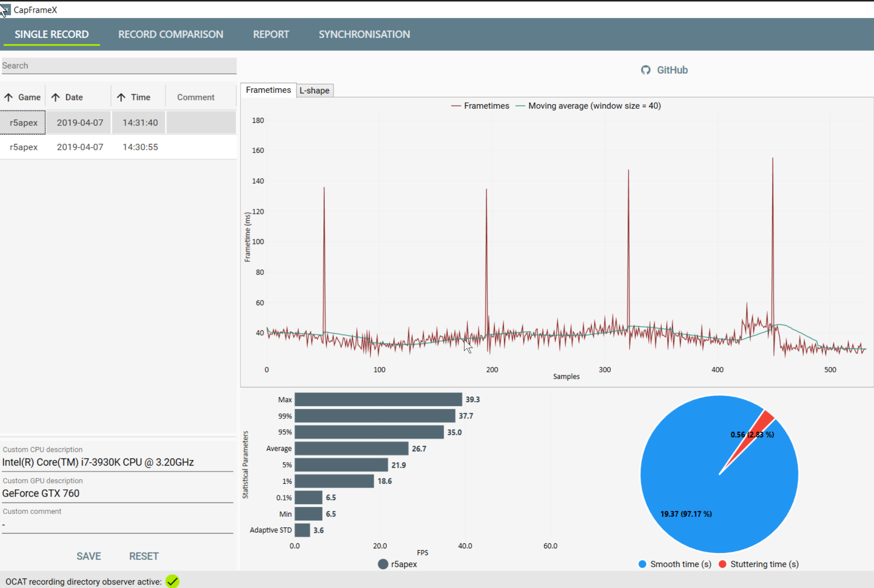The image size is (874, 588).
Task: Click the CapFrameX window title text
Action: click(x=36, y=10)
